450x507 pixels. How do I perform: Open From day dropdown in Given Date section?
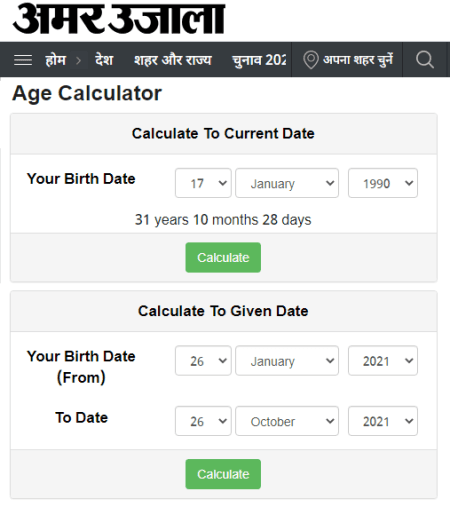pos(203,361)
